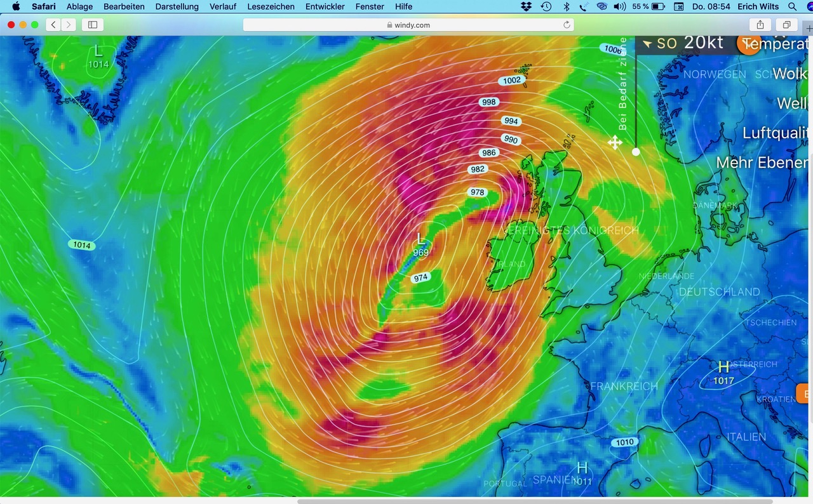Open the Entwickler menu
The height and width of the screenshot is (504, 813).
tap(325, 6)
